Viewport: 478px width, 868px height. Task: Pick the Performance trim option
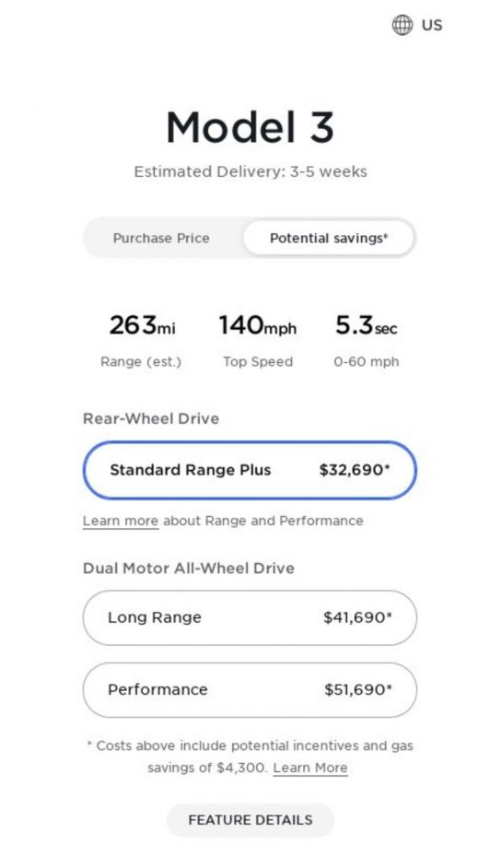click(250, 689)
